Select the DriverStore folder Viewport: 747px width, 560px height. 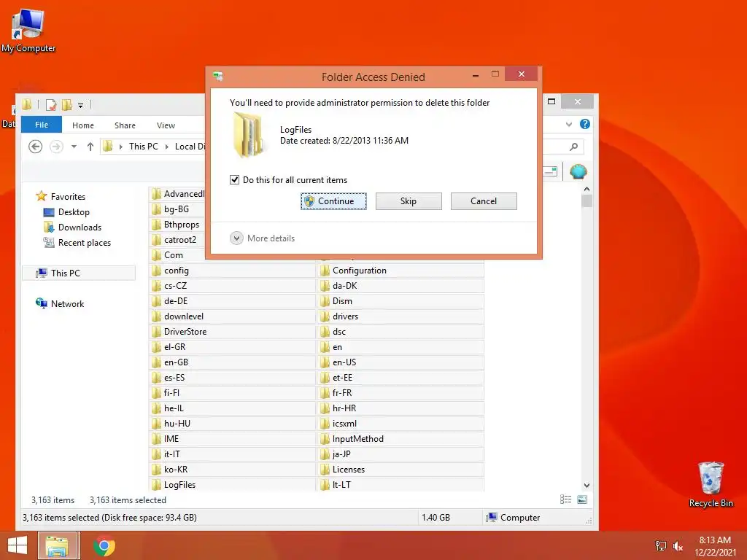pos(233,332)
